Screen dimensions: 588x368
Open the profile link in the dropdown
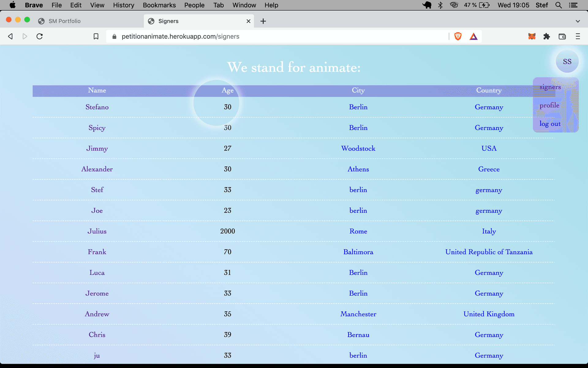click(549, 105)
